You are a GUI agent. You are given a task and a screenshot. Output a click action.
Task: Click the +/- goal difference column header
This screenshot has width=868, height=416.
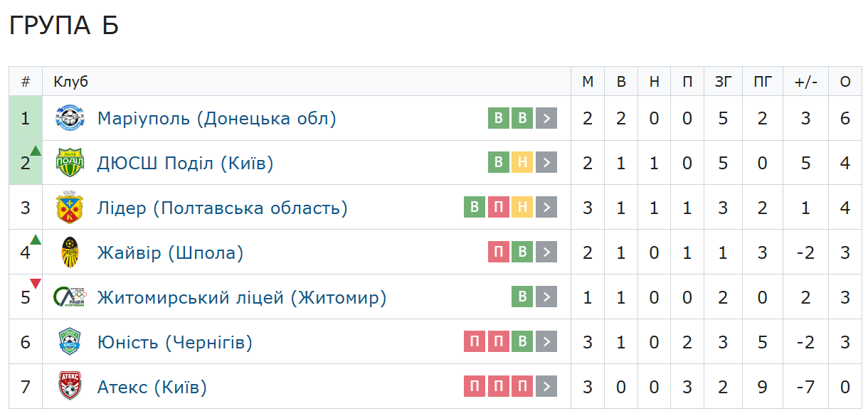click(805, 82)
